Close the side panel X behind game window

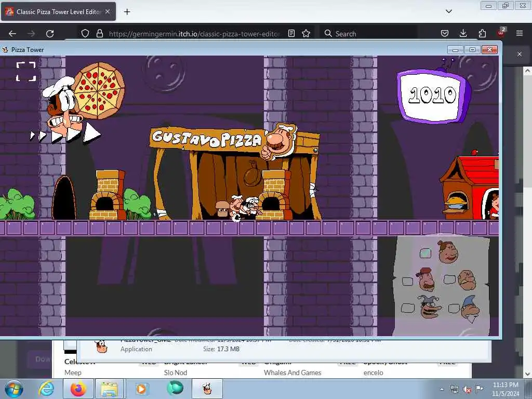point(520,54)
